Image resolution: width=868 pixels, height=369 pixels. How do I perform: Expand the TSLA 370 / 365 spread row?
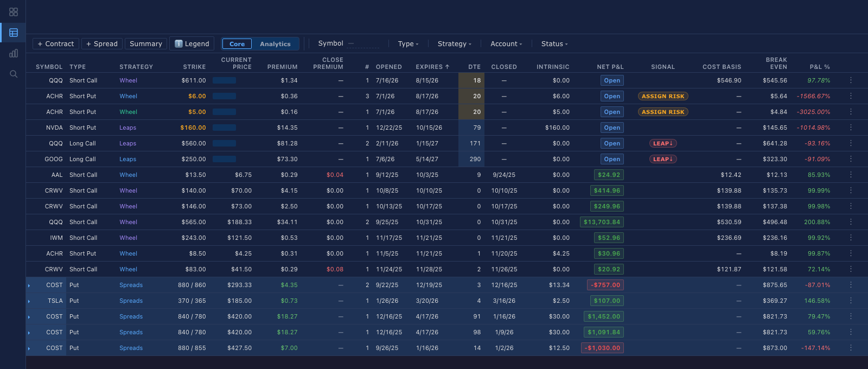click(29, 301)
